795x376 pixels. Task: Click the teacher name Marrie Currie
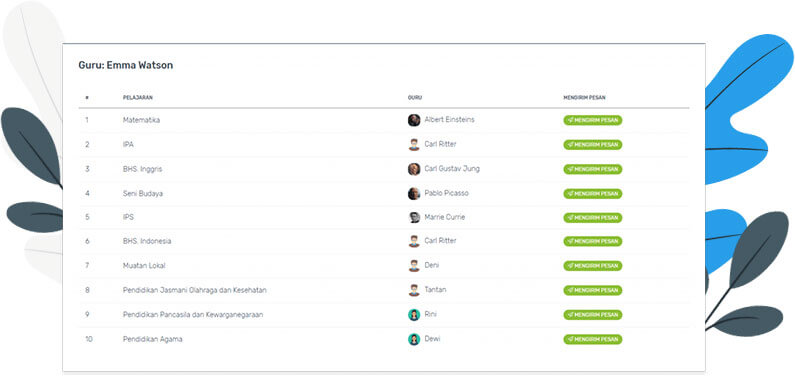click(445, 217)
